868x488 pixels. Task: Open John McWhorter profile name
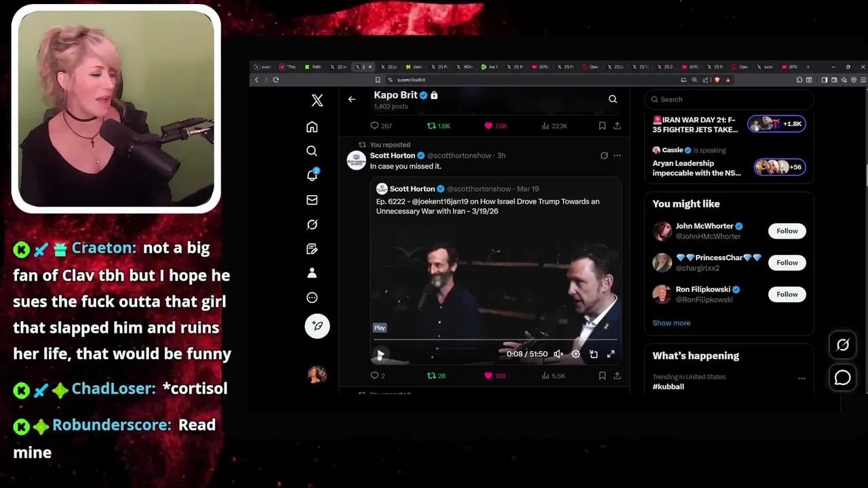[x=705, y=226]
